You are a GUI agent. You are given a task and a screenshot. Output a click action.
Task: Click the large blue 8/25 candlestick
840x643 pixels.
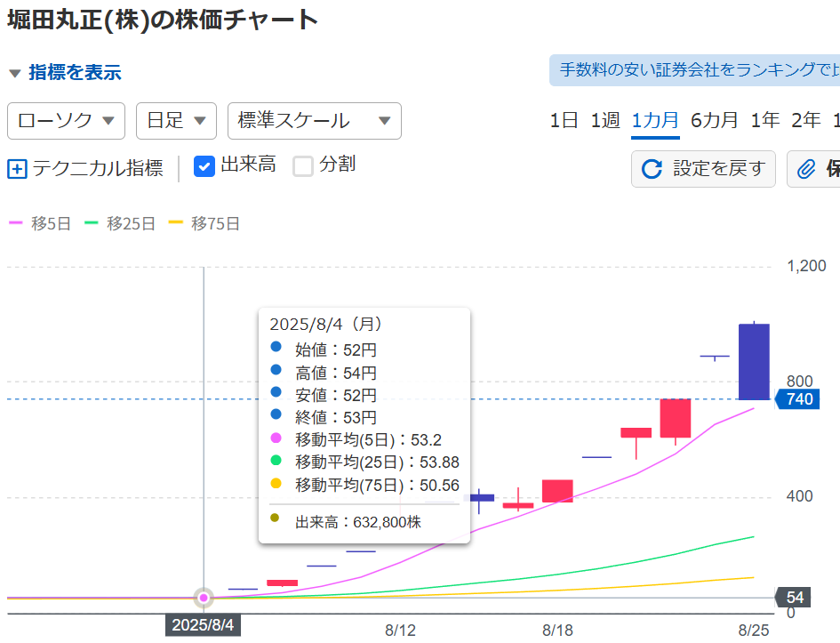tap(754, 361)
